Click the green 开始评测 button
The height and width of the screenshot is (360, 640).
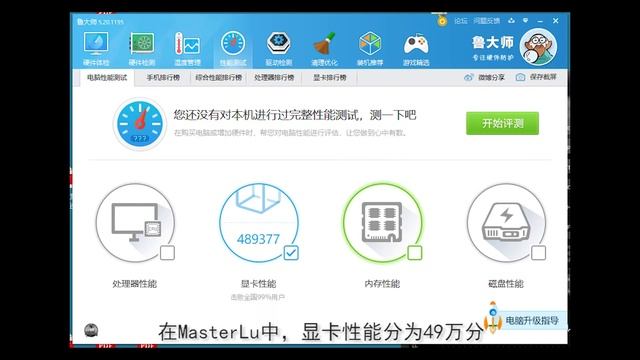pos(502,123)
